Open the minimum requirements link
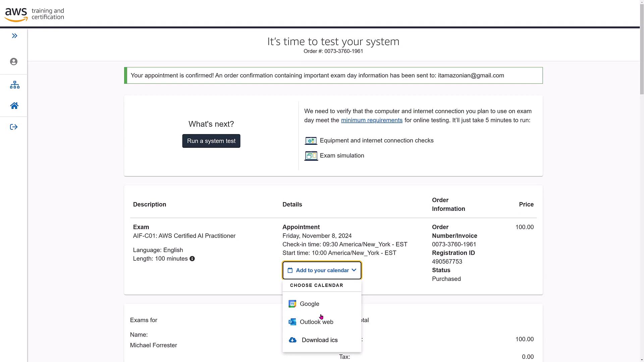This screenshot has height=362, width=644. pyautogui.click(x=372, y=120)
